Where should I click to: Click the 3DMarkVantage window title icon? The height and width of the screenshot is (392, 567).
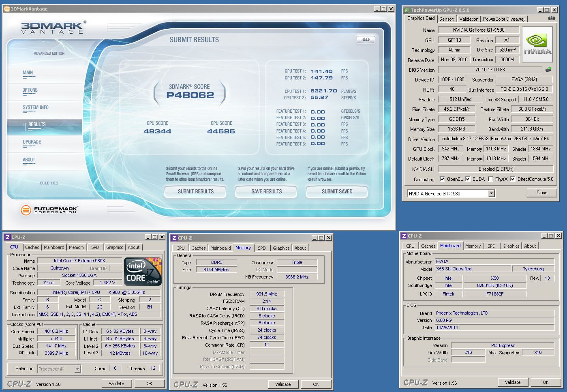point(7,9)
